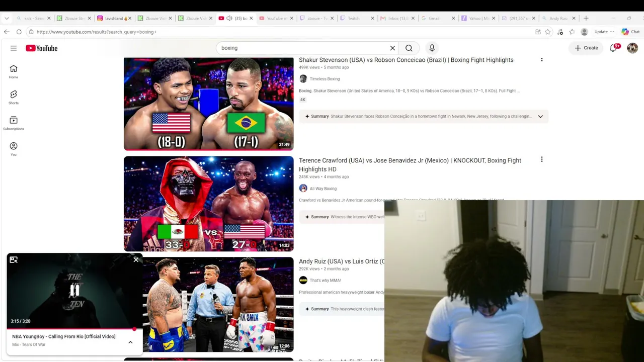Open Shorts in the sidebar
The width and height of the screenshot is (644, 362).
(14, 98)
